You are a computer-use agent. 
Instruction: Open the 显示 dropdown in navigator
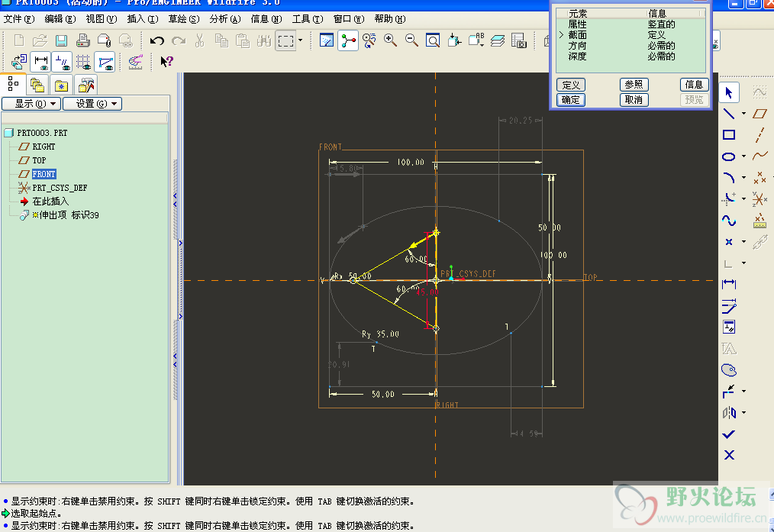[31, 104]
